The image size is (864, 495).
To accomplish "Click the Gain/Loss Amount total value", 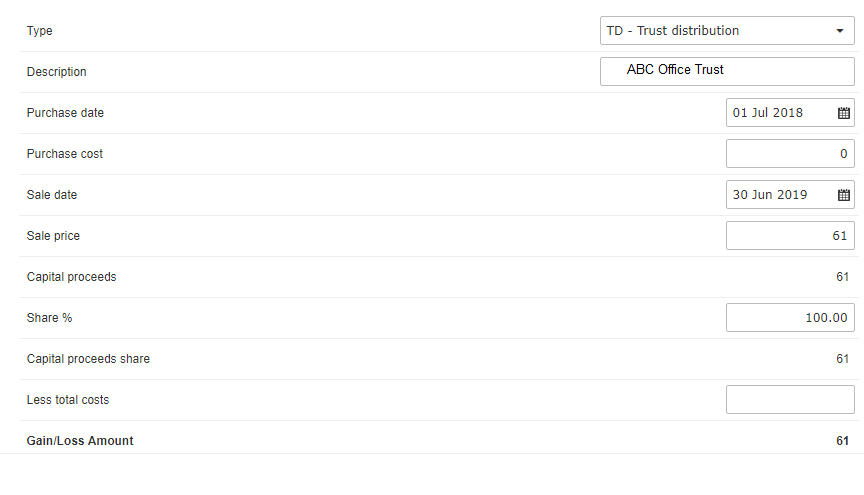I will pyautogui.click(x=842, y=441).
